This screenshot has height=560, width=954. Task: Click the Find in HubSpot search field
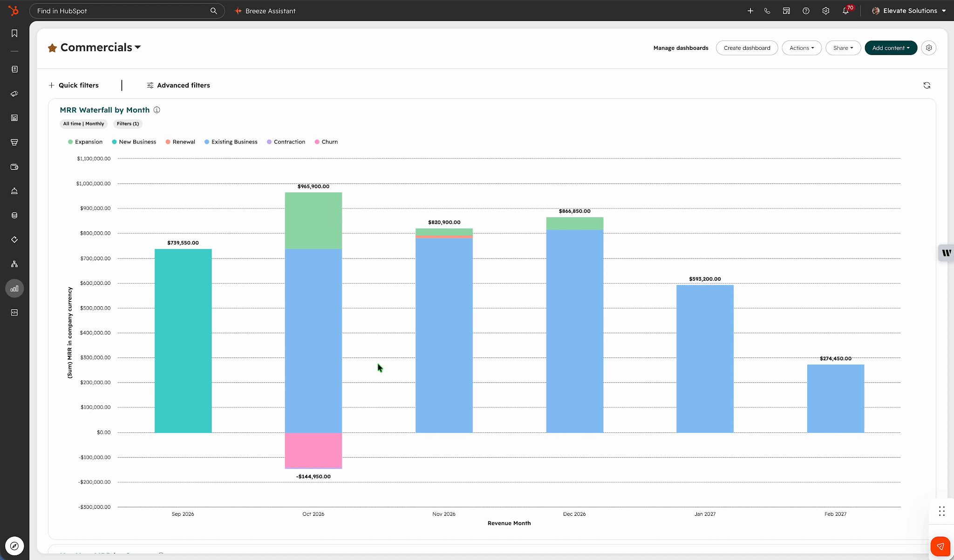tap(127, 11)
